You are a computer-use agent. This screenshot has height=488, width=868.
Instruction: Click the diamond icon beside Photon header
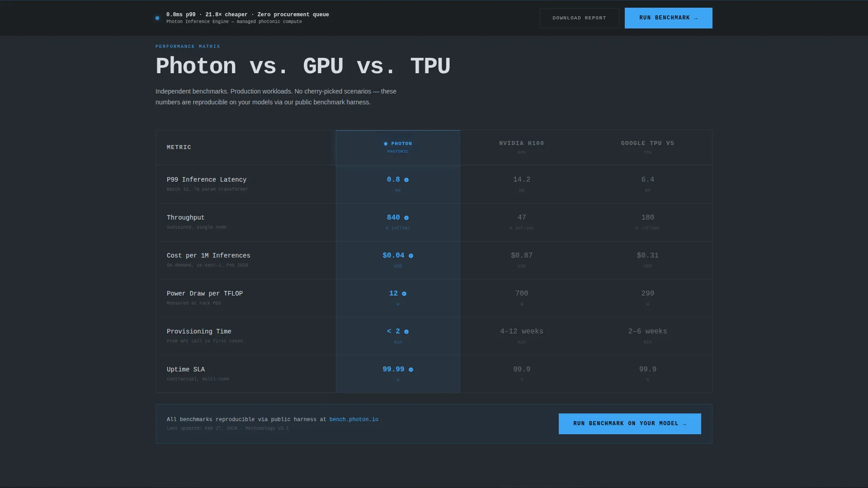point(386,144)
